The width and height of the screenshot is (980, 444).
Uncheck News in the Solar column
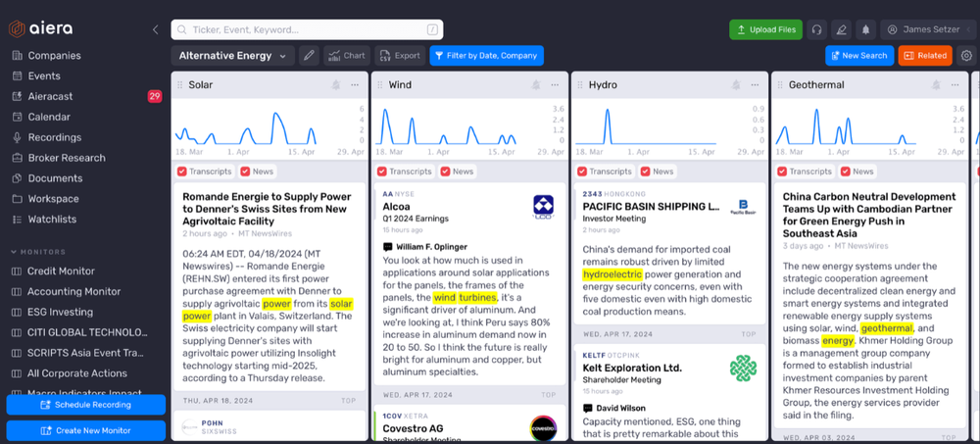point(245,172)
